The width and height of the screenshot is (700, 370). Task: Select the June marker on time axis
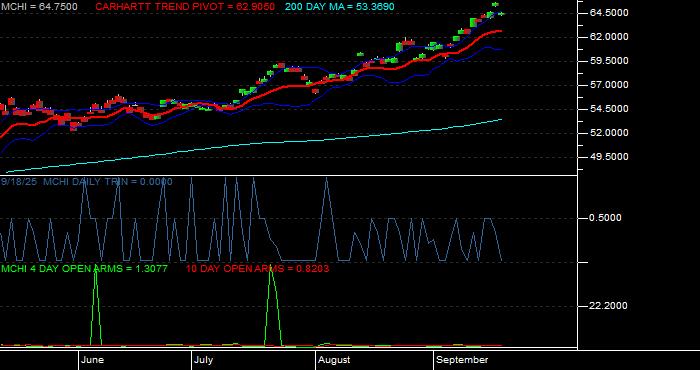tap(92, 360)
